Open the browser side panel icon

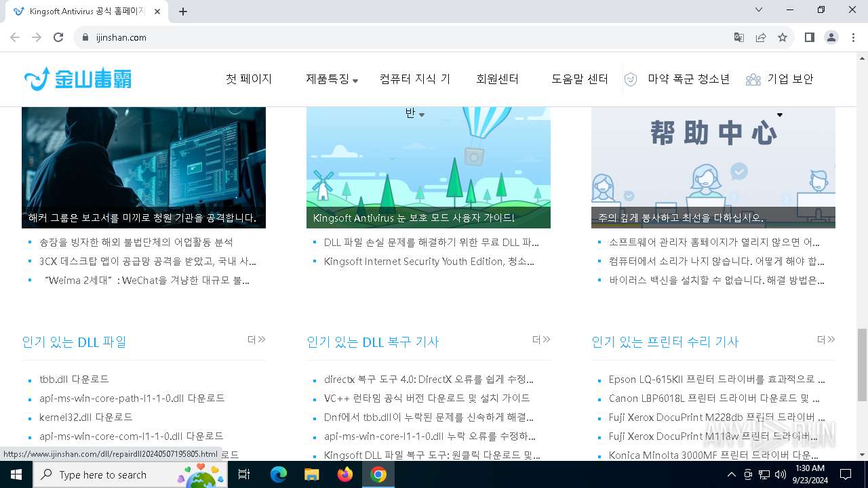(809, 37)
